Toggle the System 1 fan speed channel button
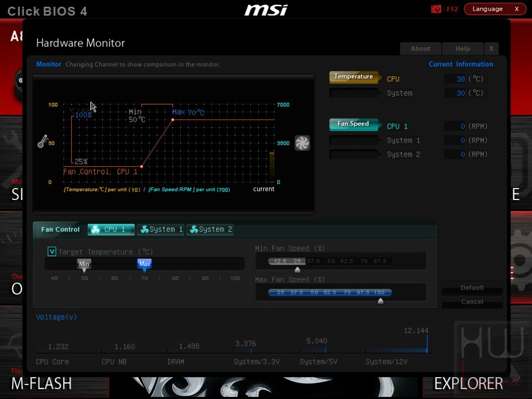The height and width of the screenshot is (399, 532). pos(354,140)
